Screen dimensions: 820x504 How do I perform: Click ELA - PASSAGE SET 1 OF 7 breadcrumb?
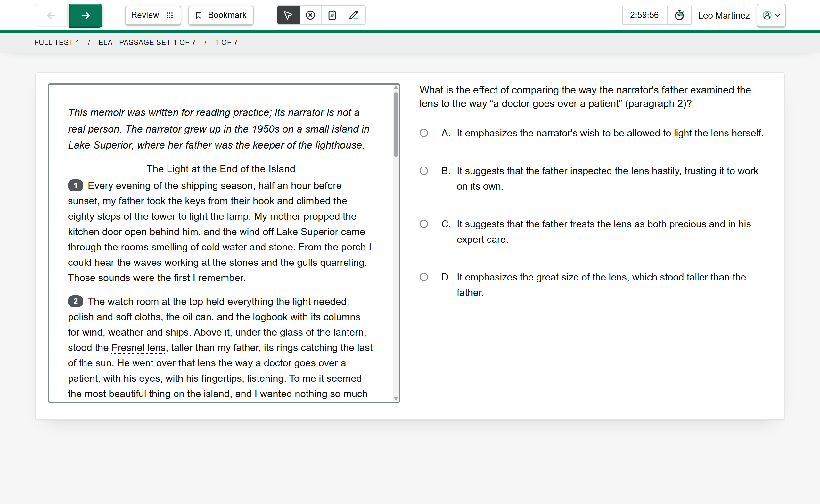click(x=147, y=42)
